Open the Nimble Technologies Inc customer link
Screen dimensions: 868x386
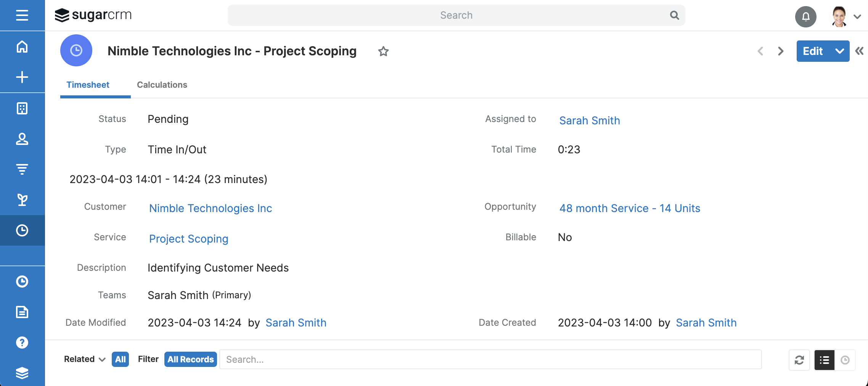coord(211,208)
